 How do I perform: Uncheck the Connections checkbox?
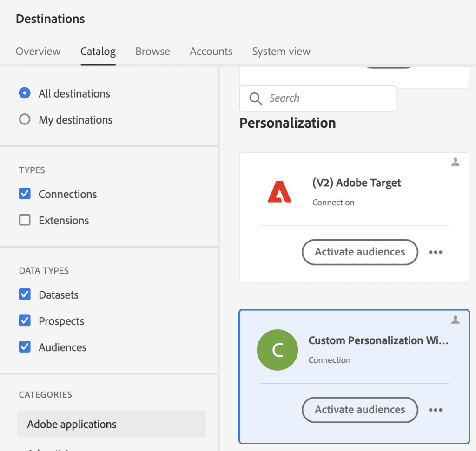point(25,194)
